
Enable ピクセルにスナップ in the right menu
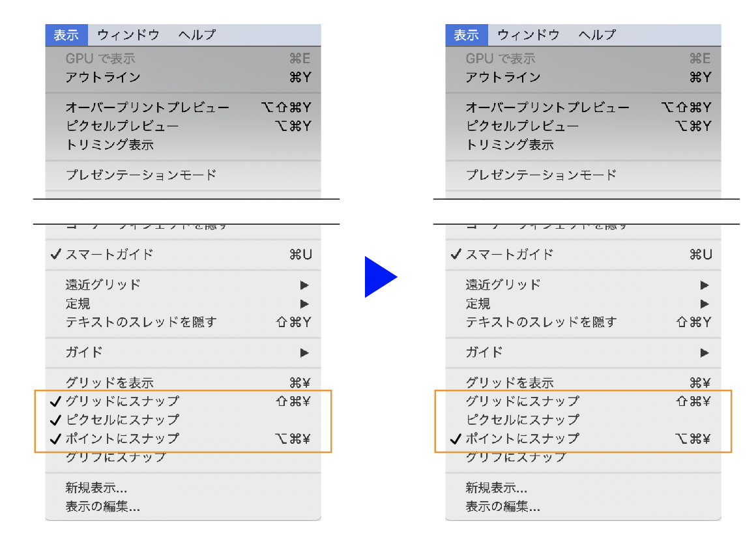[583, 420]
